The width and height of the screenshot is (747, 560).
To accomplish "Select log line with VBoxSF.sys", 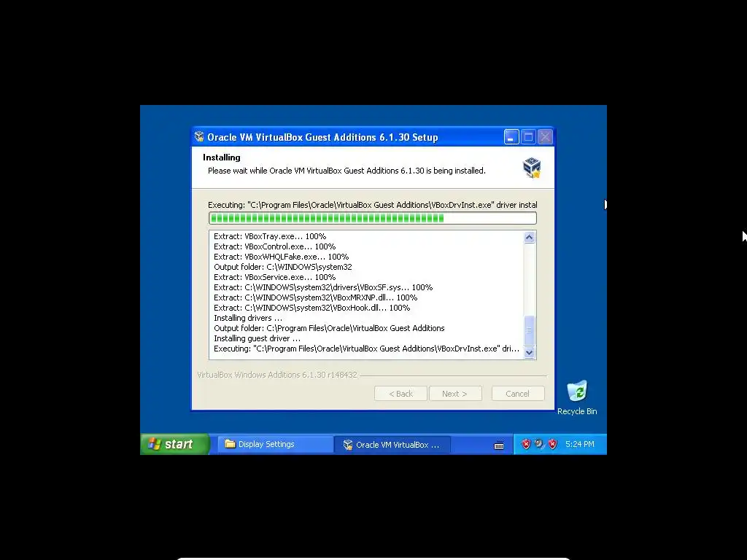I will 323,287.
